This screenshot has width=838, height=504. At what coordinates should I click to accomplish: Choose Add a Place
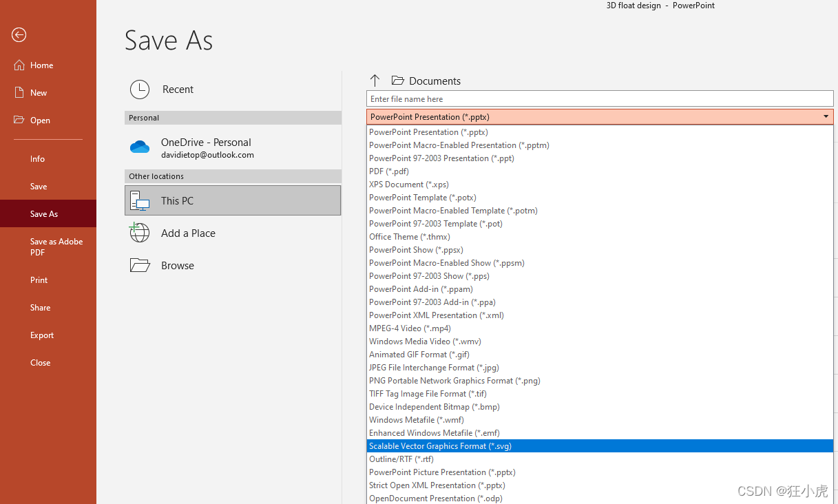233,233
